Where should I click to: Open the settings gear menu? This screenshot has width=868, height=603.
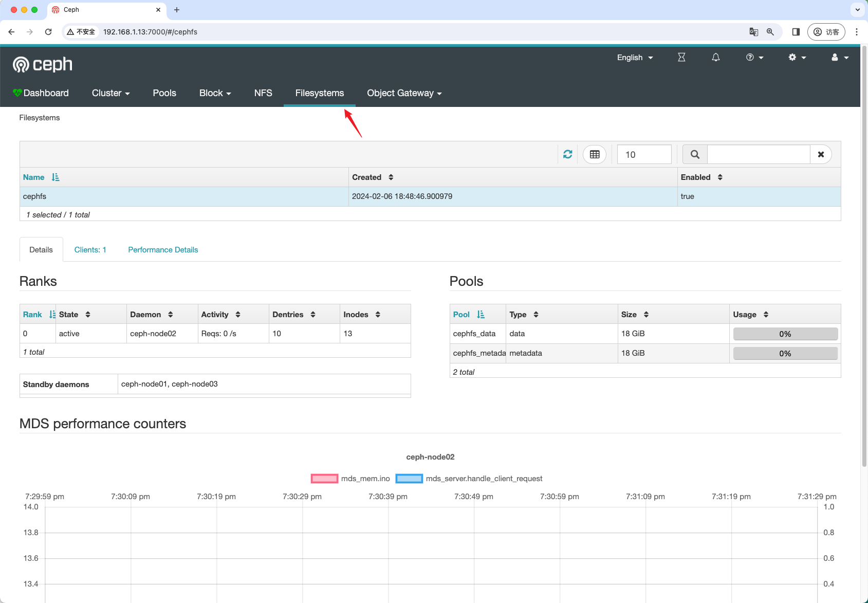click(797, 57)
